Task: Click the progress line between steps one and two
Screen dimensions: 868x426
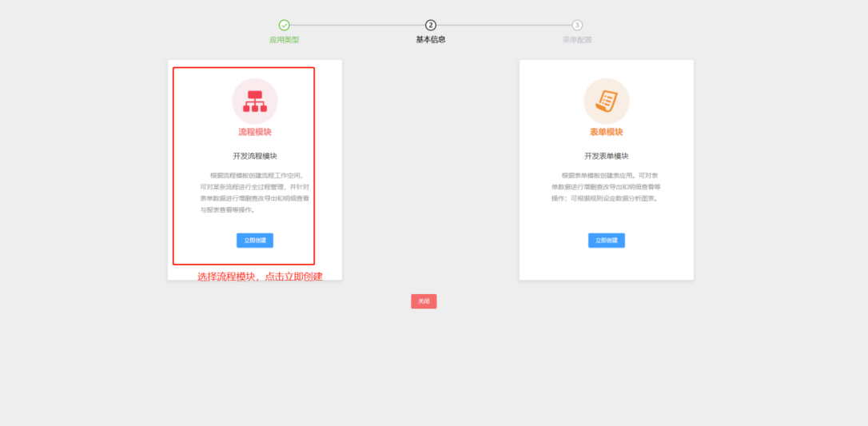Action: coord(357,25)
